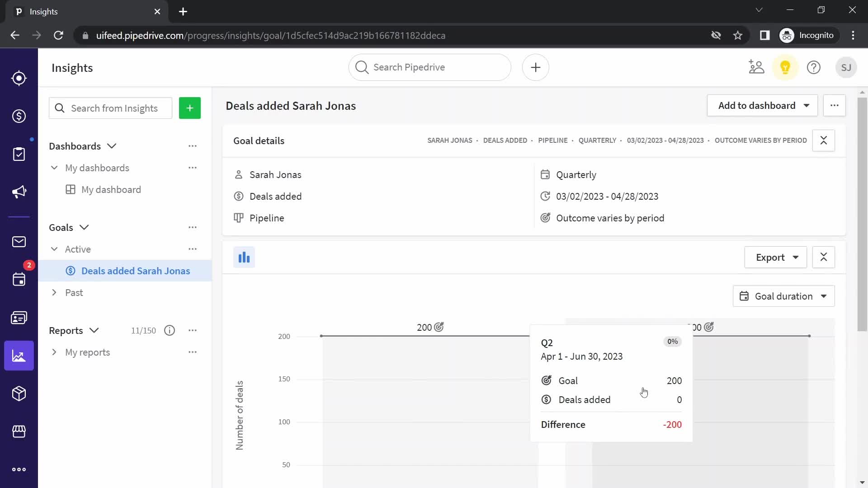
Task: Click the Deals icon in left sidebar
Action: pyautogui.click(x=19, y=116)
